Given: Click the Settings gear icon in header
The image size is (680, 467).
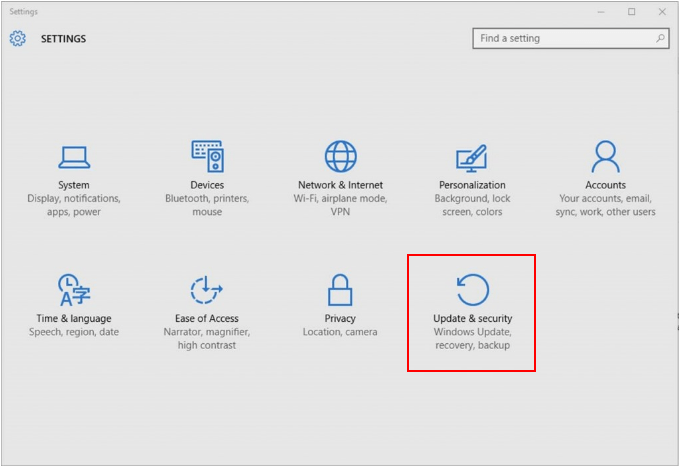Looking at the screenshot, I should click(x=18, y=39).
